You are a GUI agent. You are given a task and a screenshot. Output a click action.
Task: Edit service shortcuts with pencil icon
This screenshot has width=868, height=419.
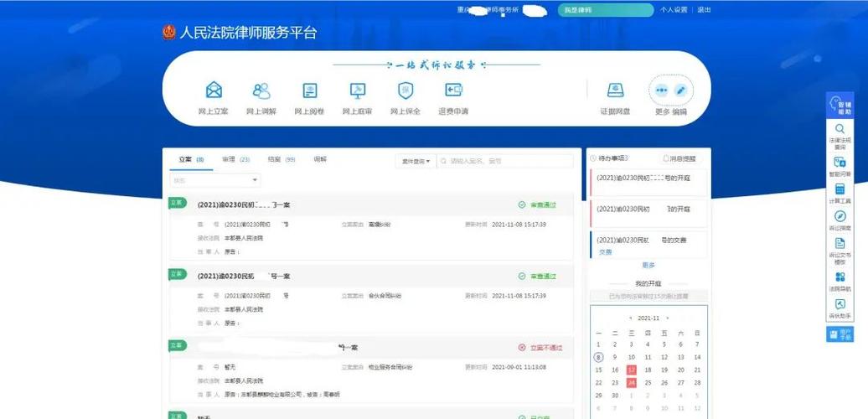tap(681, 90)
